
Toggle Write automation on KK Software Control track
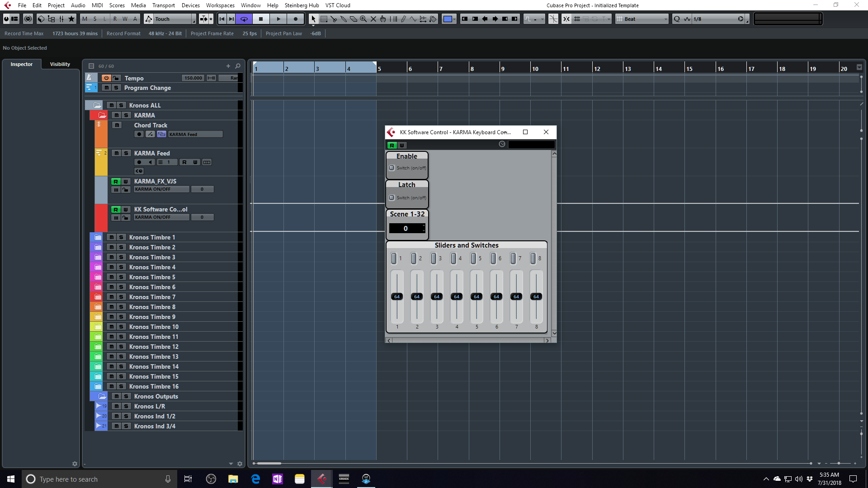(x=126, y=209)
